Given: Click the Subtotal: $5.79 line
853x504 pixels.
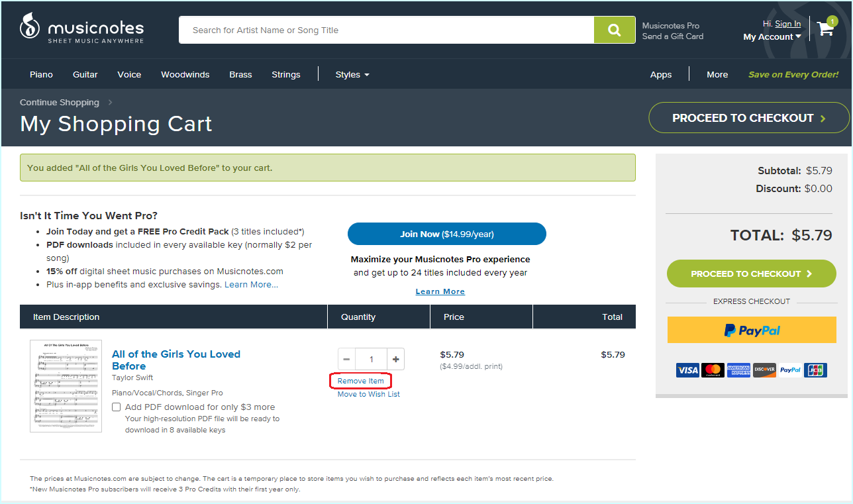Looking at the screenshot, I should (x=795, y=170).
